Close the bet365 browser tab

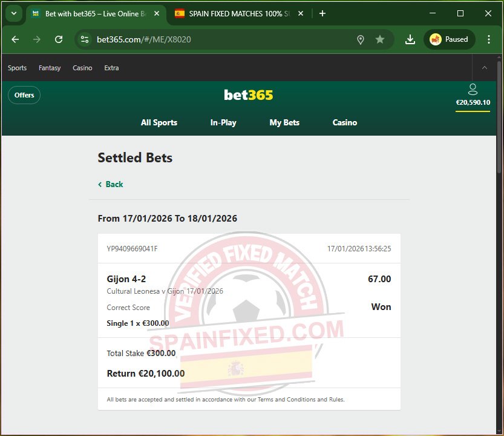pos(157,13)
